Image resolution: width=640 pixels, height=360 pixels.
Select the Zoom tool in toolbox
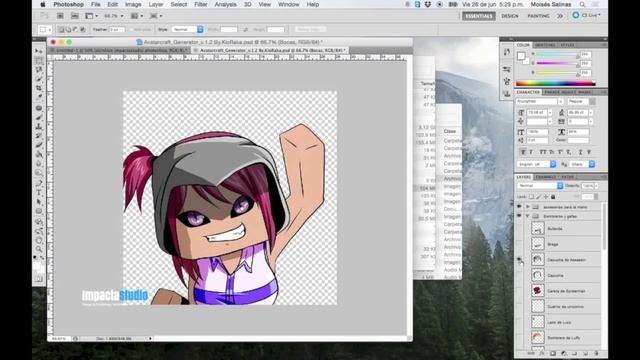coord(39,249)
